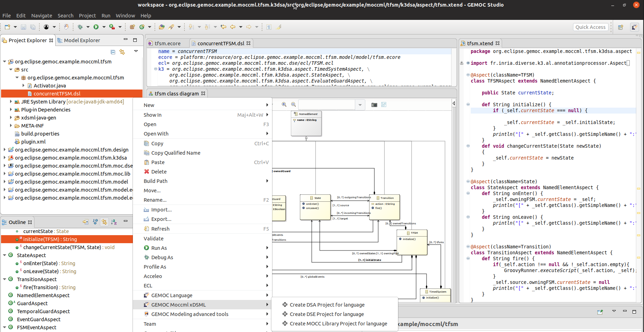Click the Save icon in the toolbar
This screenshot has width=644, height=332.
pos(24,27)
